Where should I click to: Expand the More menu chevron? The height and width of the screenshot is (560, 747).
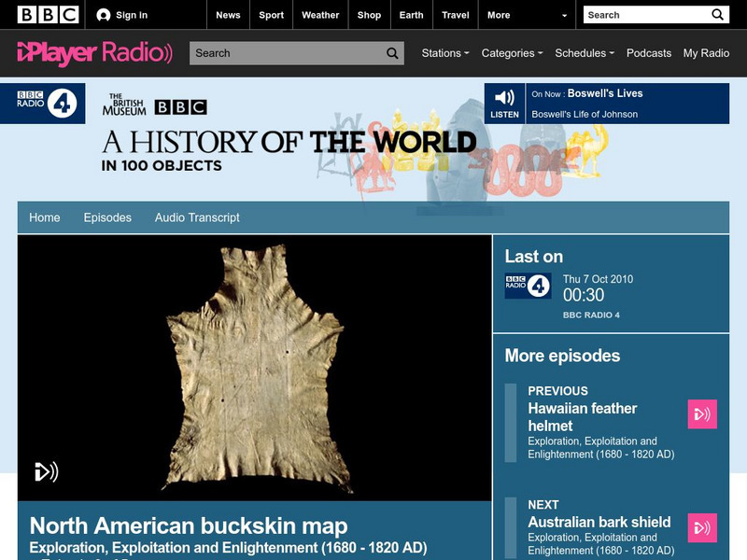click(563, 15)
